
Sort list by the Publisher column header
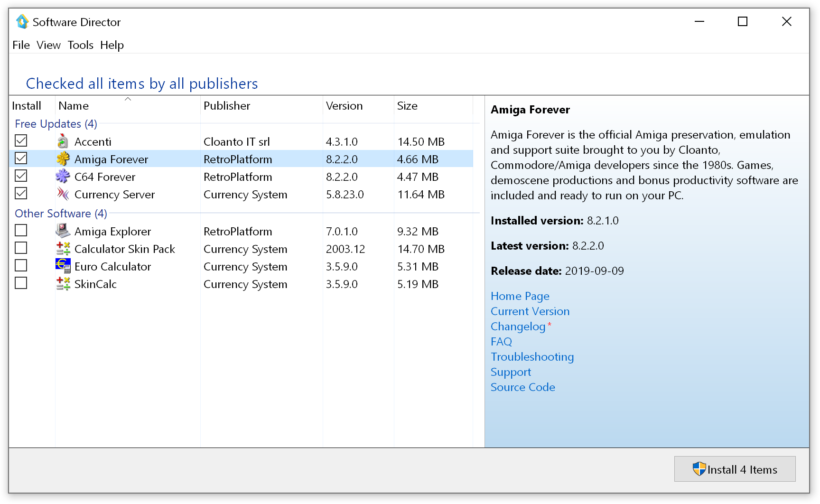click(261, 105)
